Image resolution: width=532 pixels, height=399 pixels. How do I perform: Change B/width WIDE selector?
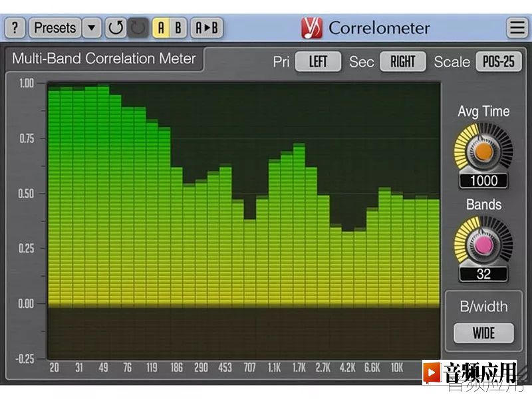click(483, 333)
